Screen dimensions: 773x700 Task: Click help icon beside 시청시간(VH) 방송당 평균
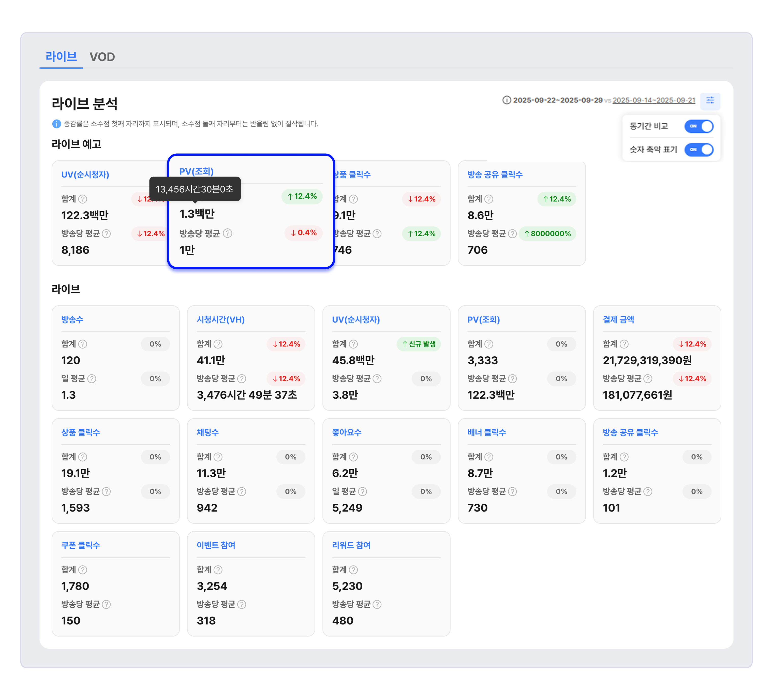[x=242, y=378]
